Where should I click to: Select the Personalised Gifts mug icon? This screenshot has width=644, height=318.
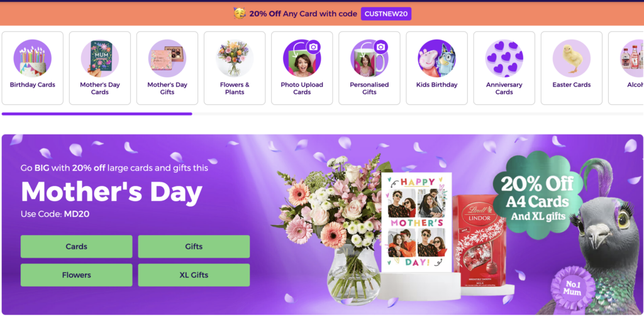pyautogui.click(x=369, y=58)
